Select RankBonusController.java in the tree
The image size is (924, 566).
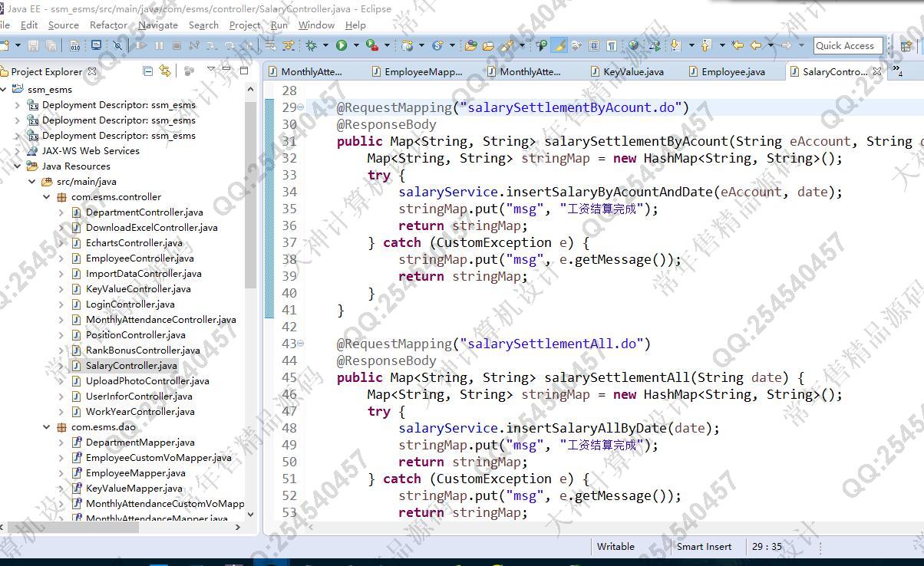(x=143, y=350)
